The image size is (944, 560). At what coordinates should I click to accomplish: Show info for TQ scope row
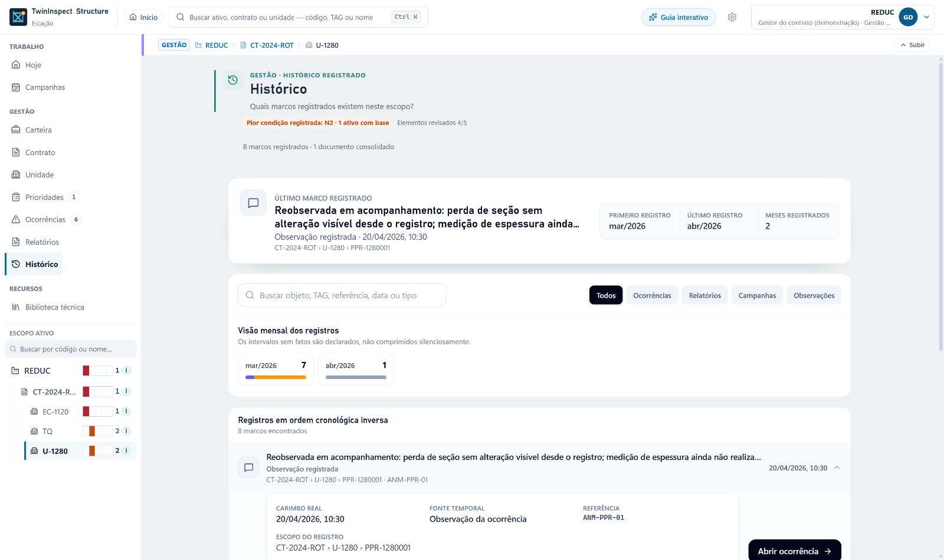pos(126,431)
